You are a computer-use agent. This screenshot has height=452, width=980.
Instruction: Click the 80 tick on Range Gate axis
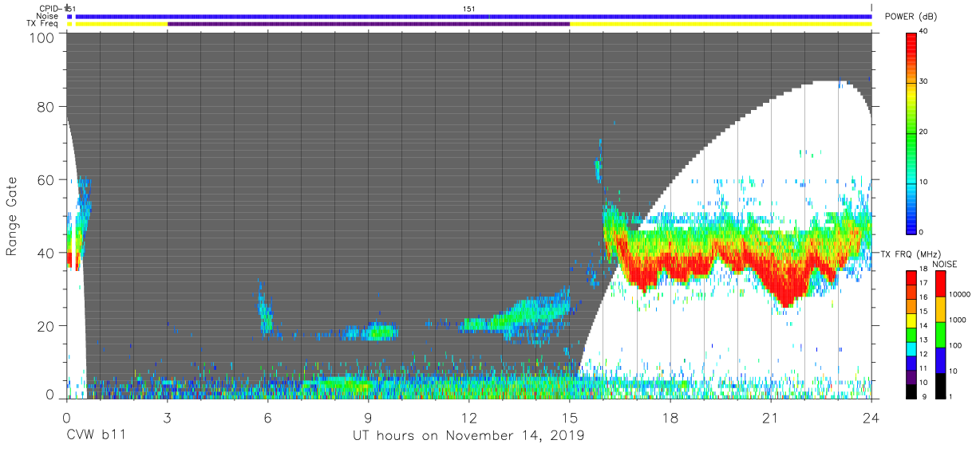pos(45,108)
